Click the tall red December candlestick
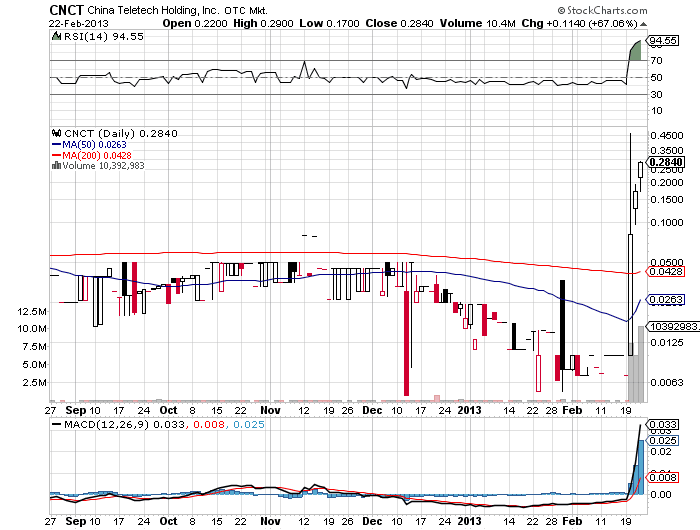This screenshot has width=700, height=530. tap(406, 343)
